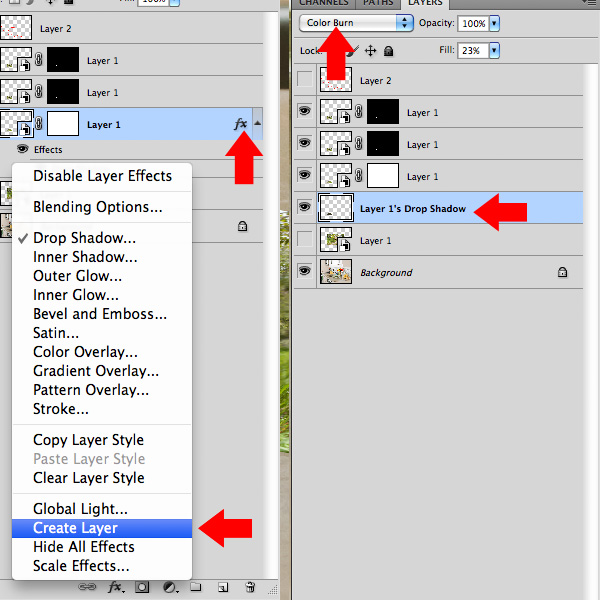Open the Opacity slider arrow
Image resolution: width=600 pixels, height=600 pixels.
pos(494,23)
